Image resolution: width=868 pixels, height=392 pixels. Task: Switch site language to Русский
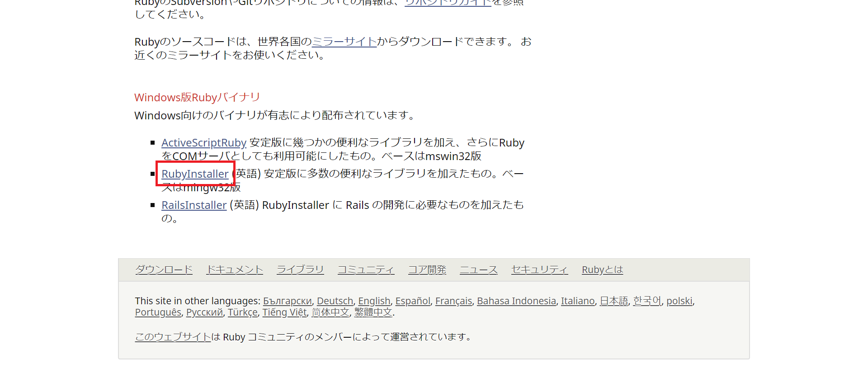click(x=205, y=312)
